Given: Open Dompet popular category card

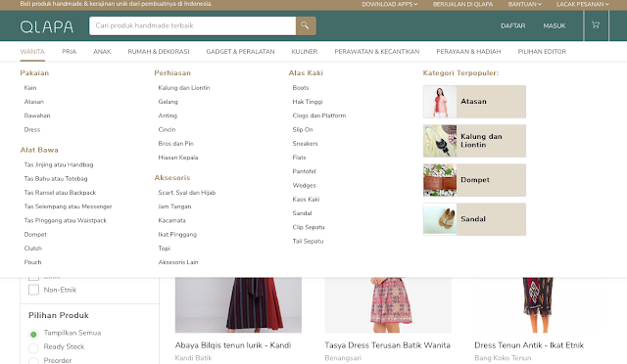Looking at the screenshot, I should [x=474, y=180].
